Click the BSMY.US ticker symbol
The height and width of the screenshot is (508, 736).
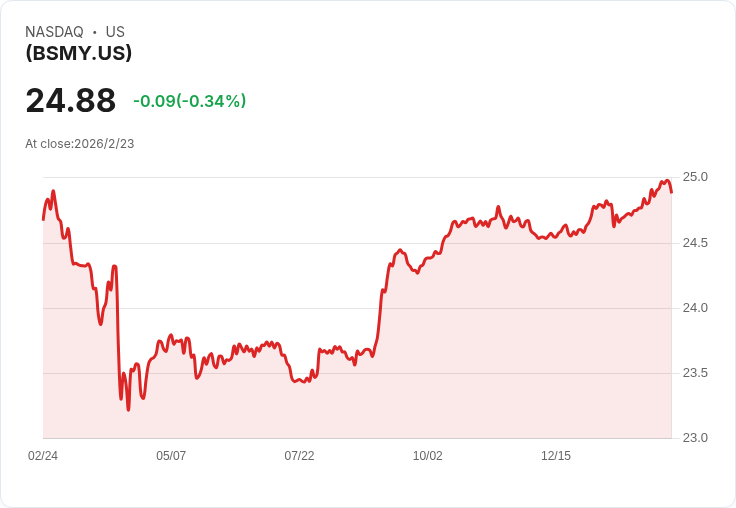[x=79, y=53]
